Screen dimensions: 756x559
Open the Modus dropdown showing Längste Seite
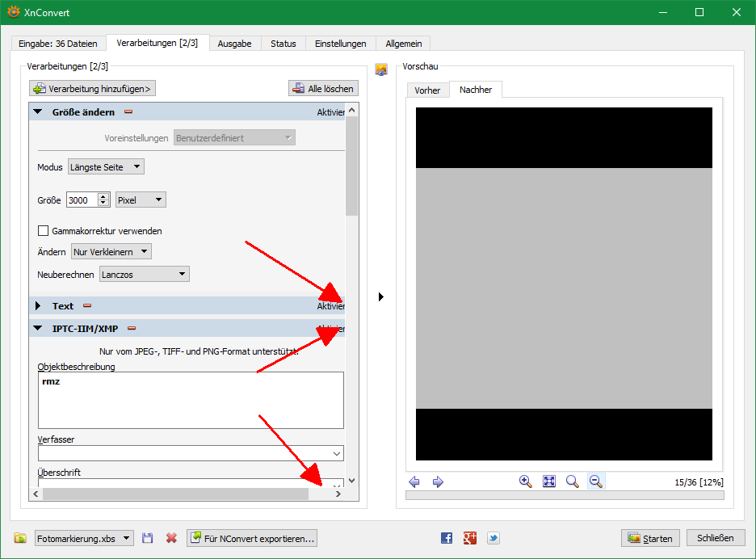[106, 167]
